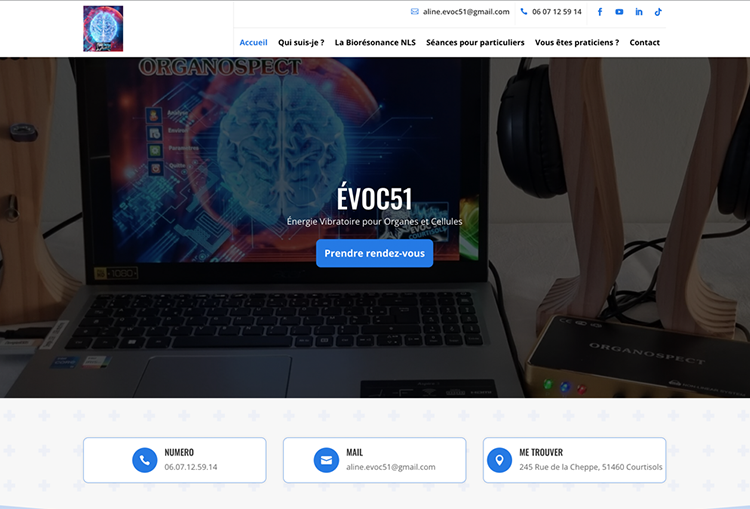The width and height of the screenshot is (750, 509).
Task: Open the YouTube social icon
Action: (x=619, y=12)
